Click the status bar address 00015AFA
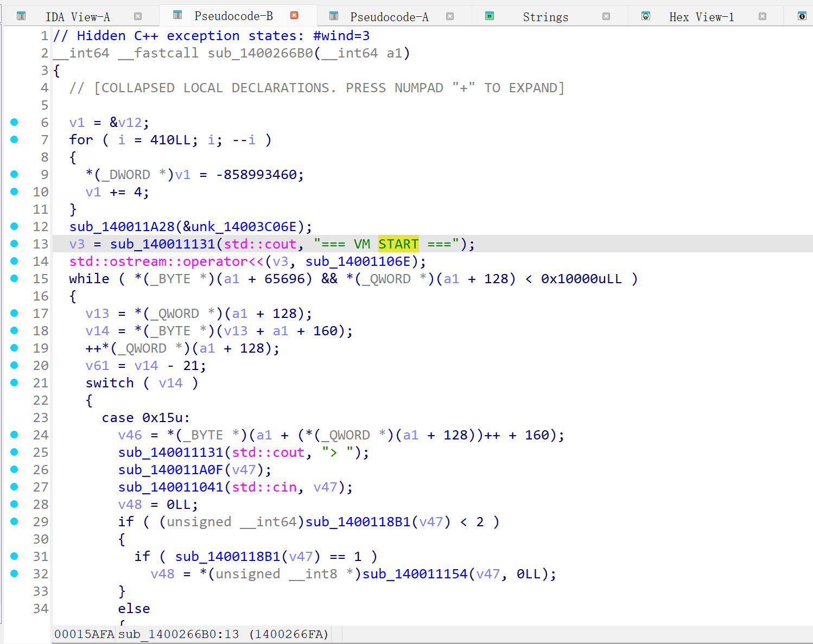The width and height of the screenshot is (813, 644). tap(84, 634)
